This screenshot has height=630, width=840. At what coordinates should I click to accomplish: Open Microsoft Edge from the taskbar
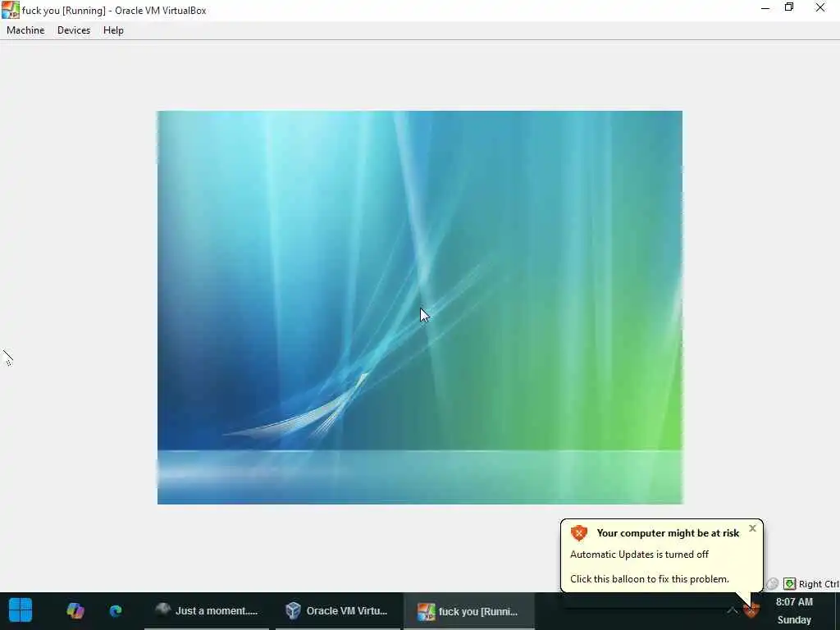coord(115,610)
